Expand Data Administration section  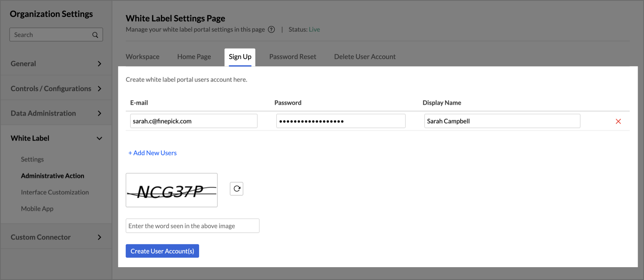point(56,113)
